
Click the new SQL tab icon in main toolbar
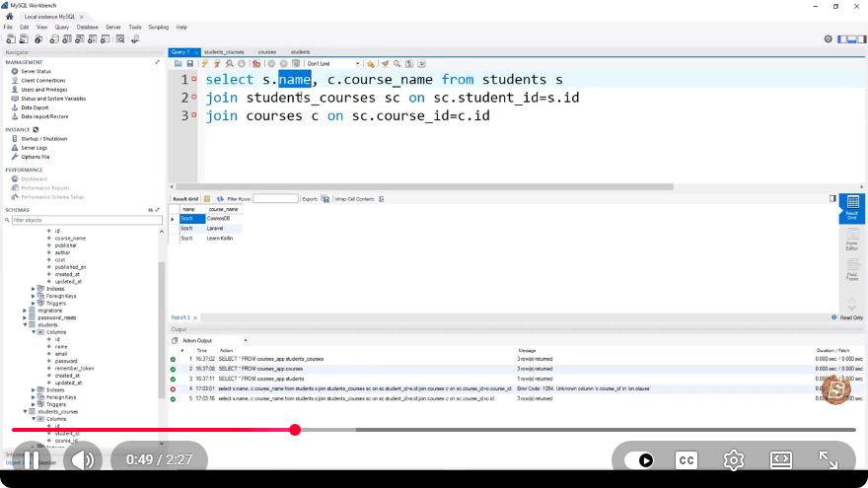[x=11, y=39]
